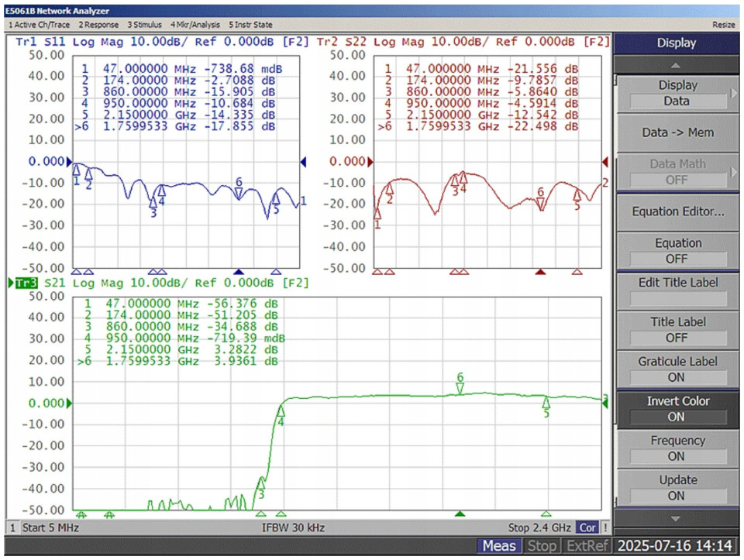Viewport: 744px width, 560px height.
Task: Select marker 4 on the S21 trace
Action: click(281, 411)
